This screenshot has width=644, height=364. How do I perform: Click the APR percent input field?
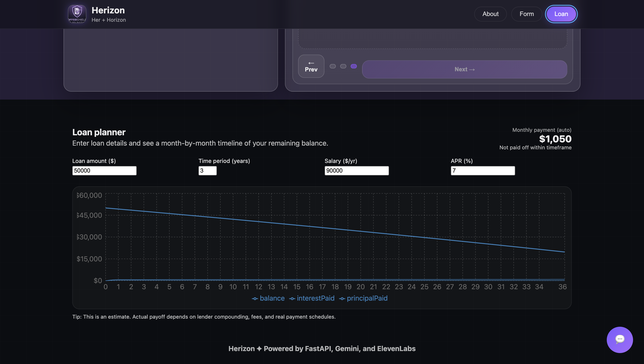[x=483, y=170]
